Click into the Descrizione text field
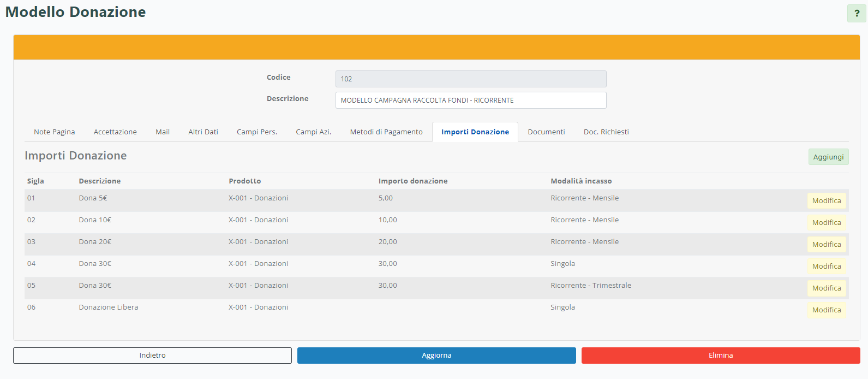 (470, 100)
